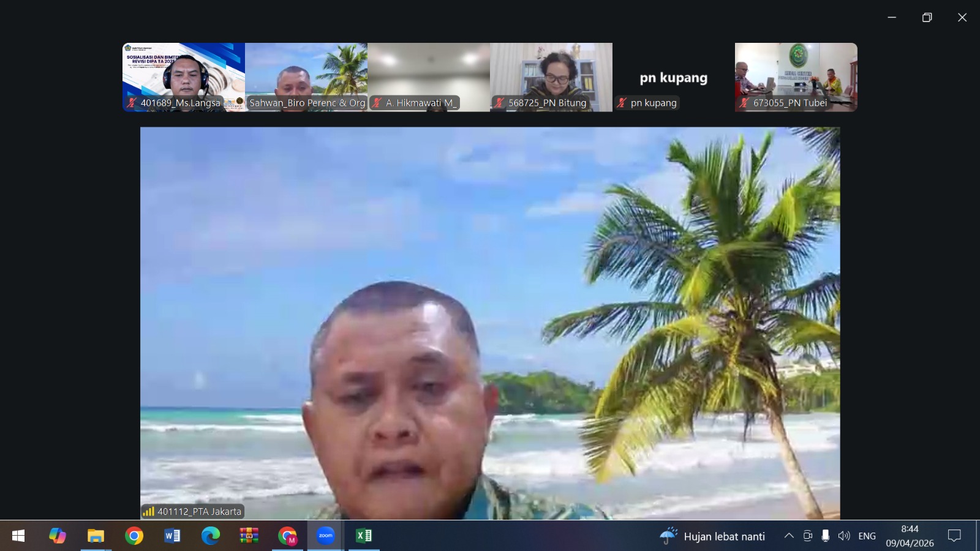Open Microsoft Edge in the taskbar
Image resolution: width=980 pixels, height=551 pixels.
(x=211, y=536)
